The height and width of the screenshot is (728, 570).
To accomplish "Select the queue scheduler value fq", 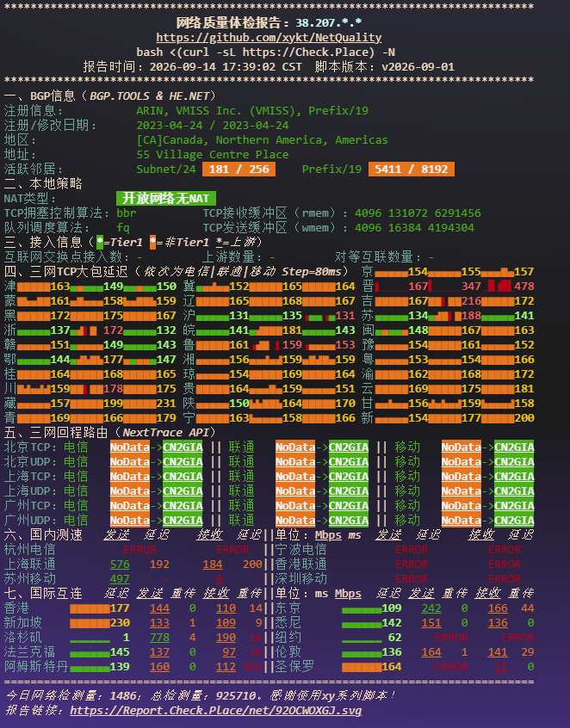I will [123, 227].
